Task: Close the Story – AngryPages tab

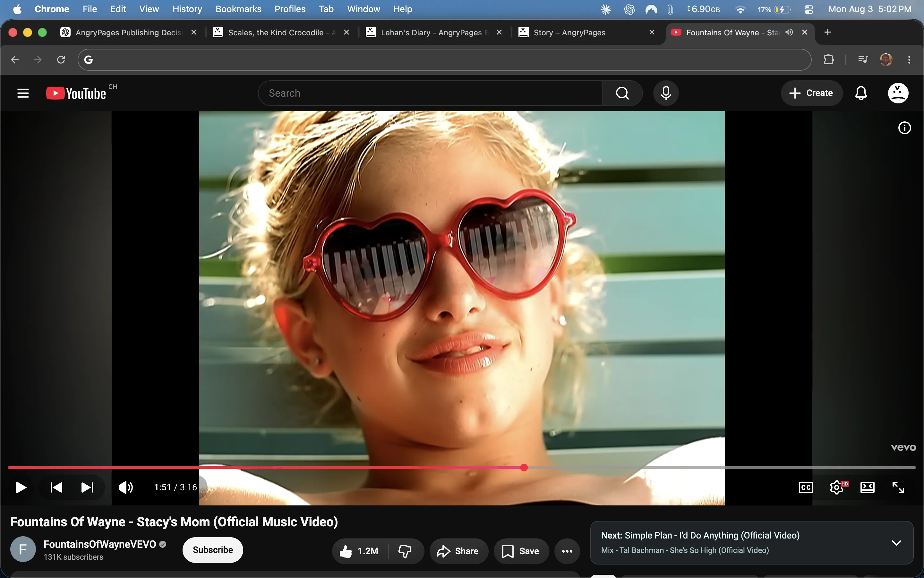Action: click(x=652, y=32)
